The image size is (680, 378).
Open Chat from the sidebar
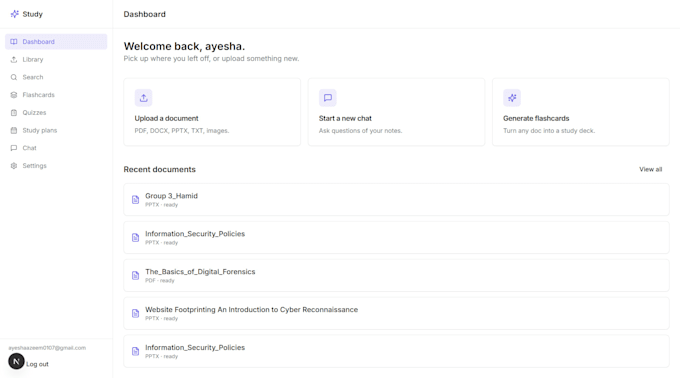tap(56, 148)
